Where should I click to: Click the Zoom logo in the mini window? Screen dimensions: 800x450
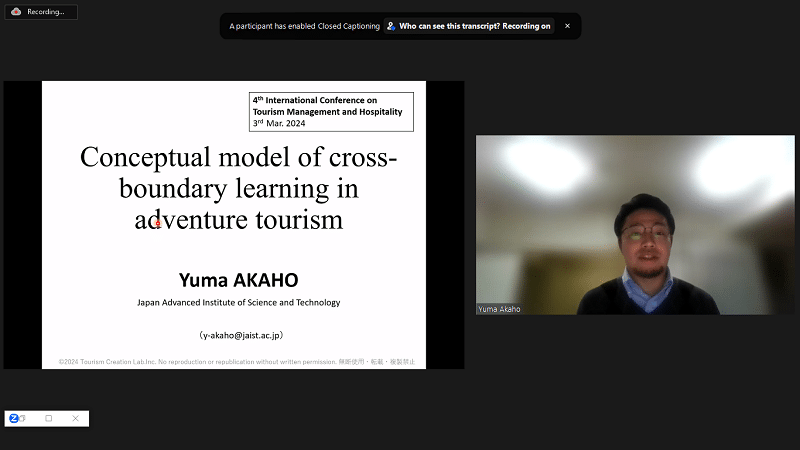point(14,418)
